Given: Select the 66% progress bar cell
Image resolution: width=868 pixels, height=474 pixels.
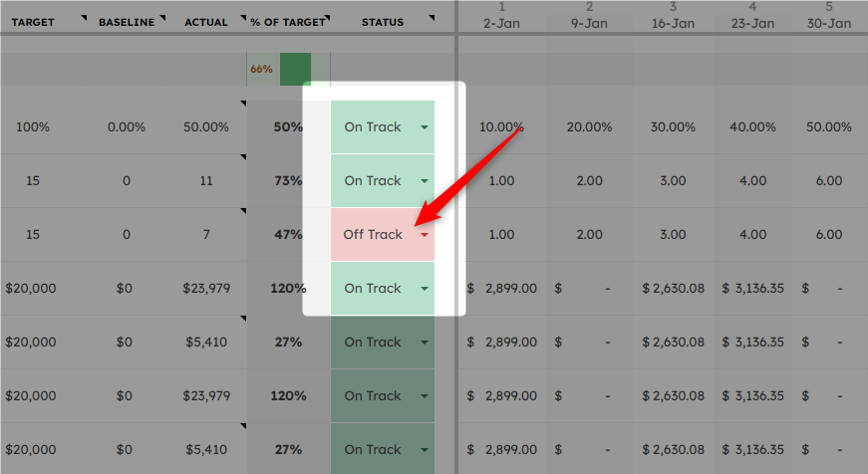Looking at the screenshot, I should click(288, 69).
